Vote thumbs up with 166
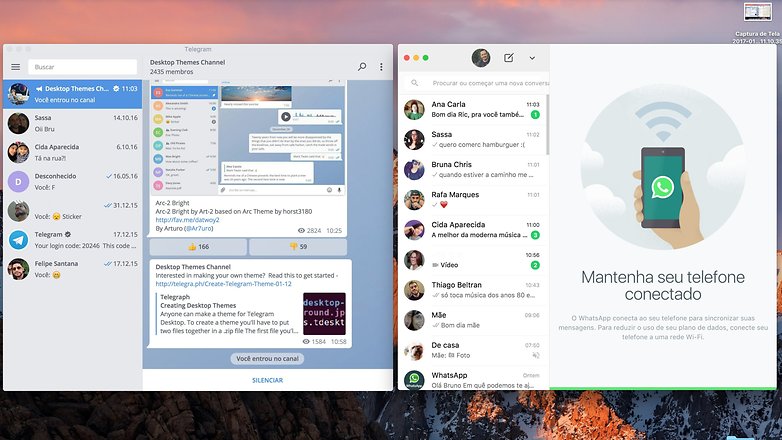This screenshot has height=440, width=782. click(198, 246)
